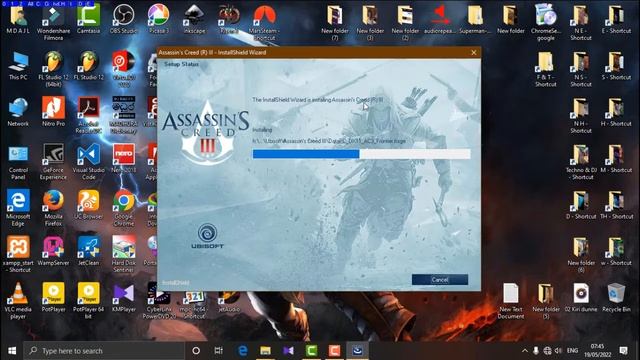Launch Picasa 3 desktop icon

(x=159, y=20)
